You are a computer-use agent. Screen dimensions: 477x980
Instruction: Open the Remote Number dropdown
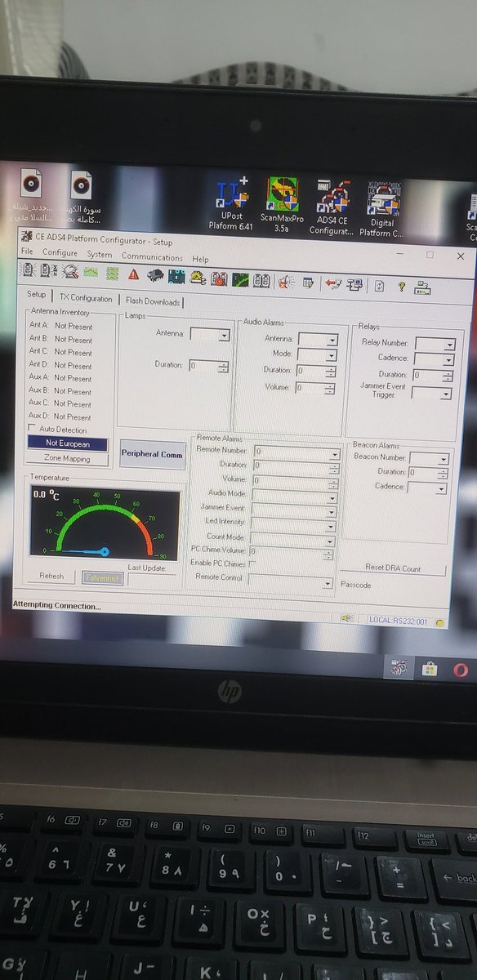[296, 452]
